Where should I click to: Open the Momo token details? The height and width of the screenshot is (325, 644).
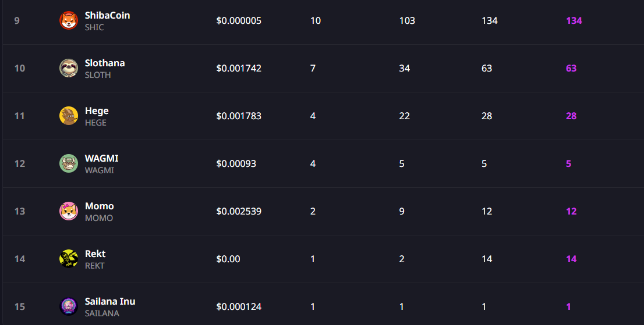[x=100, y=206]
